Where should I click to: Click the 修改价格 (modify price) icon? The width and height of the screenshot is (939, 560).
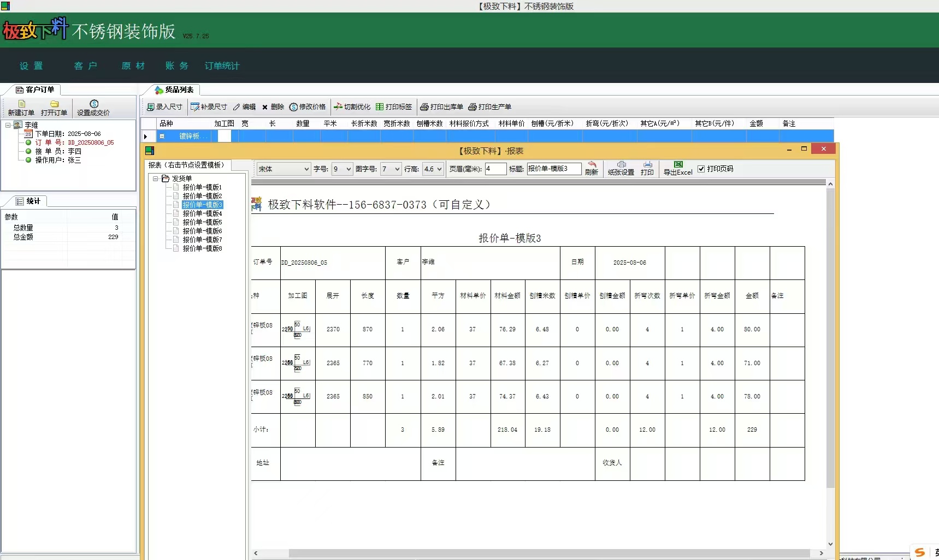[x=293, y=107]
